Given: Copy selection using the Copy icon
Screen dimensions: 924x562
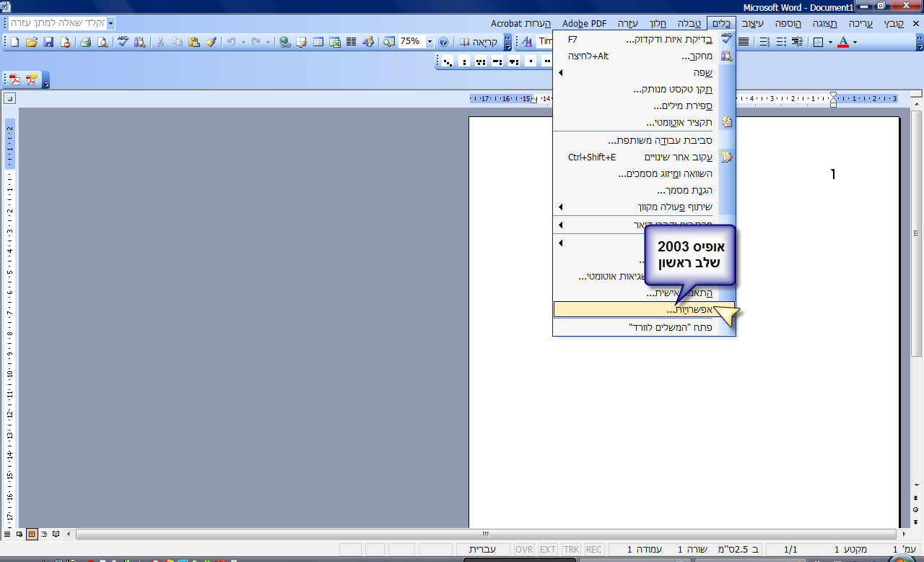Looking at the screenshot, I should (177, 42).
